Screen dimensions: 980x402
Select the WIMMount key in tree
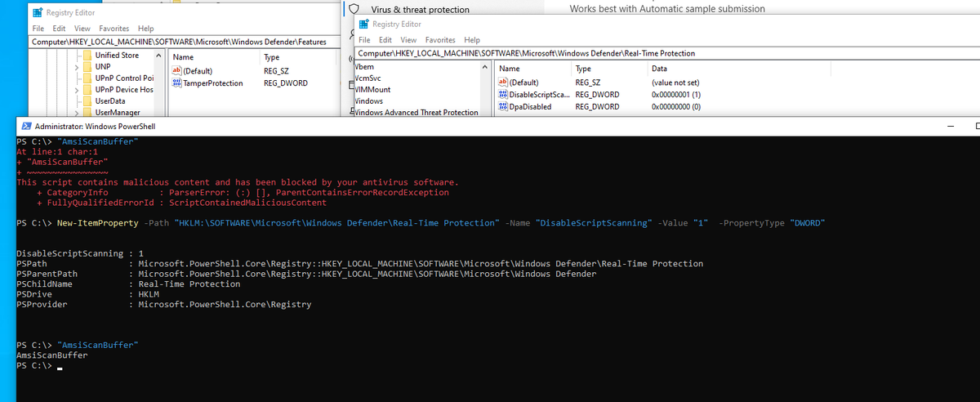pyautogui.click(x=373, y=89)
